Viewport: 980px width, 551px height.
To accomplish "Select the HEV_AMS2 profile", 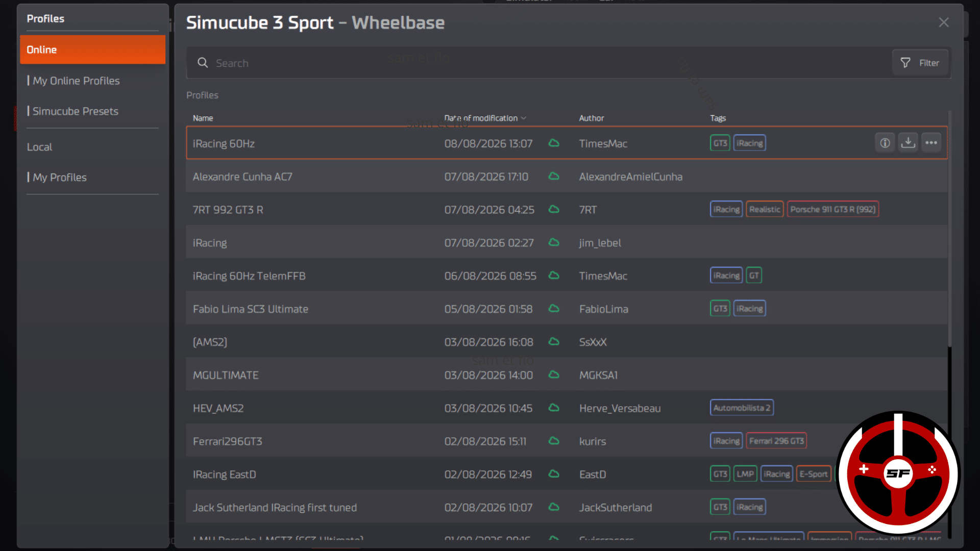I will [218, 408].
